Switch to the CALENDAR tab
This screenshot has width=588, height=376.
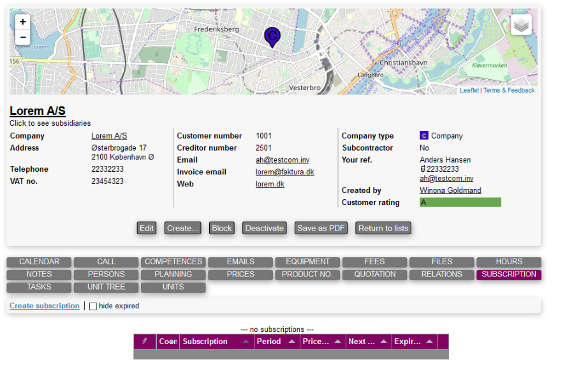(40, 262)
